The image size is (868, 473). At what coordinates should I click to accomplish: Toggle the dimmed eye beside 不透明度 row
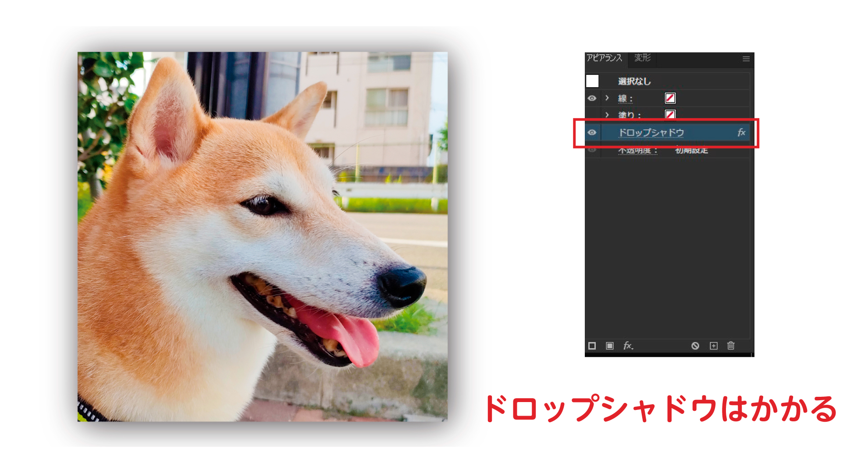(592, 150)
